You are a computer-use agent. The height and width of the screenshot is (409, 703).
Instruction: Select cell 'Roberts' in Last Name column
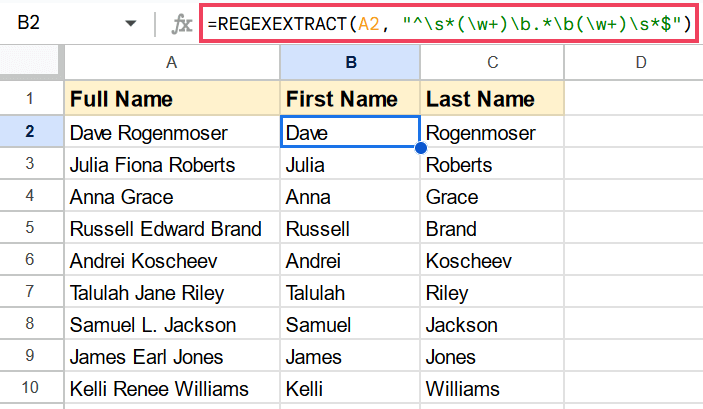(492, 164)
